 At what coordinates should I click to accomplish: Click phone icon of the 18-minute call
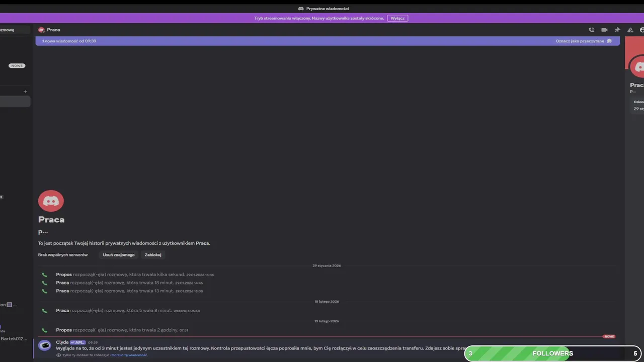click(44, 283)
